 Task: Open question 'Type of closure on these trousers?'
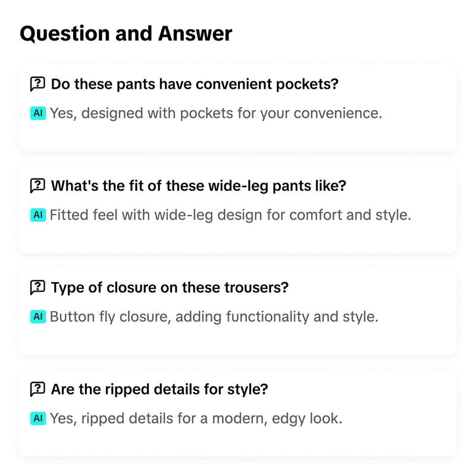click(170, 287)
